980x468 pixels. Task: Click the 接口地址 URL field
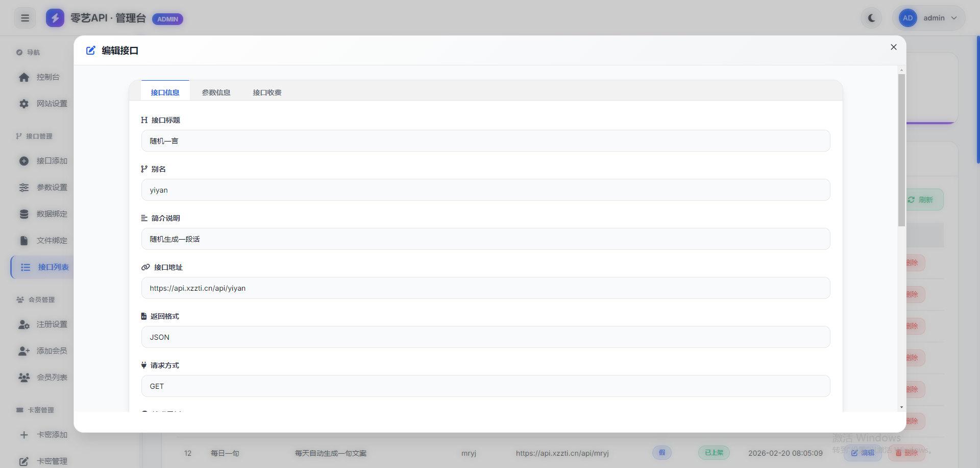[485, 288]
